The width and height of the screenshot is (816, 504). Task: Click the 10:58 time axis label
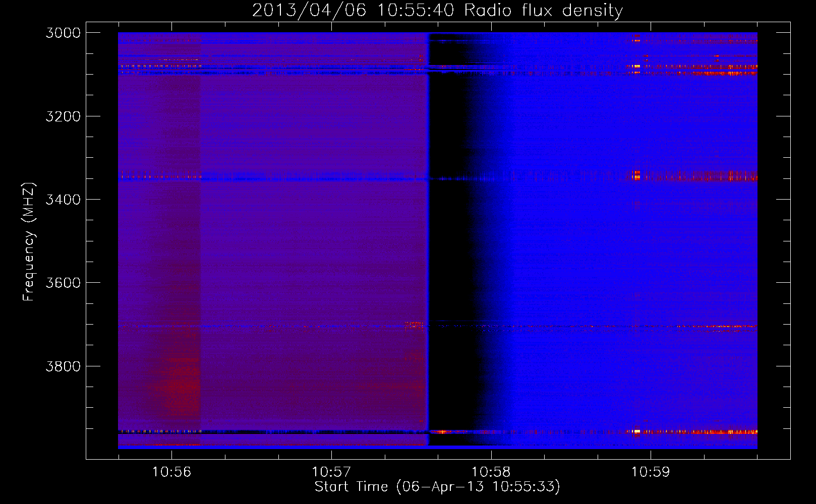click(491, 472)
